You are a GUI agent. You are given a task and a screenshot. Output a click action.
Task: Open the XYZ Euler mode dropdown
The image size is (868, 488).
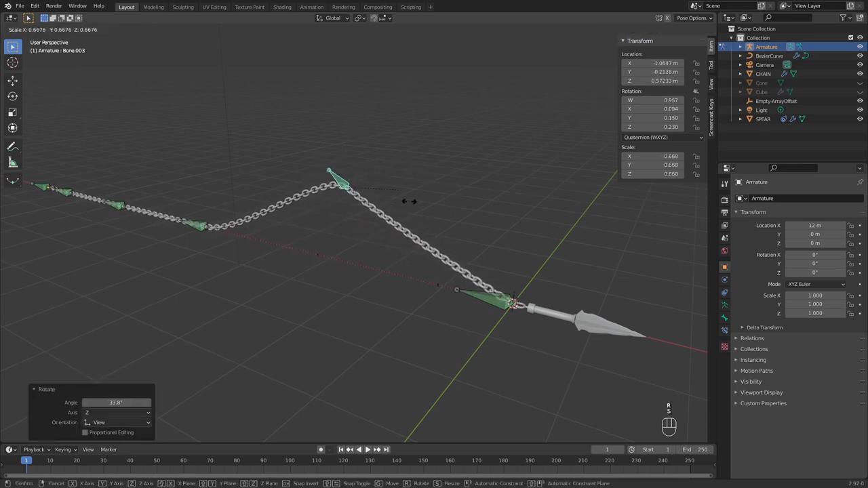pyautogui.click(x=816, y=284)
